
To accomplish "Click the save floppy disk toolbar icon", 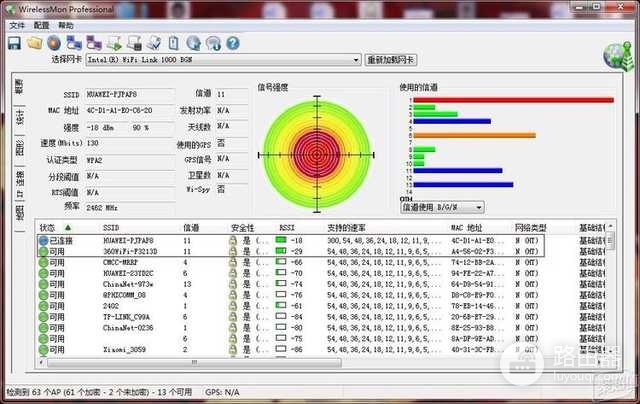I will click(x=14, y=43).
